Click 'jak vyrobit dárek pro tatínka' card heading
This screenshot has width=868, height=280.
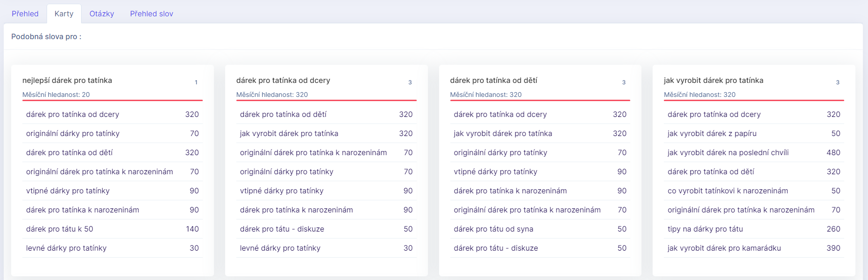tap(713, 80)
